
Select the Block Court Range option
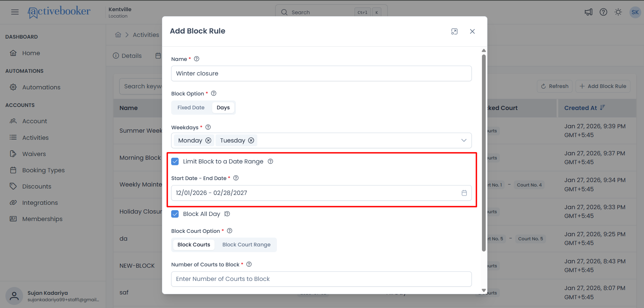tap(246, 245)
